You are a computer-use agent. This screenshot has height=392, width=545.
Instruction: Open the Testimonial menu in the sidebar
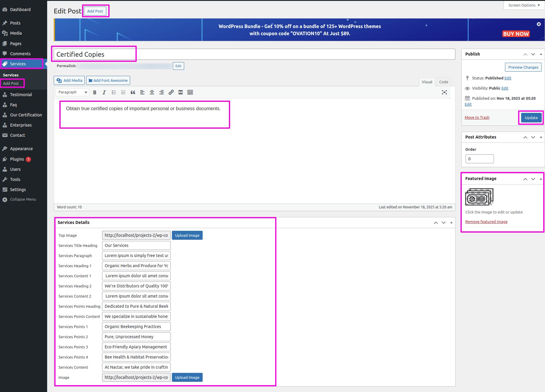click(21, 95)
